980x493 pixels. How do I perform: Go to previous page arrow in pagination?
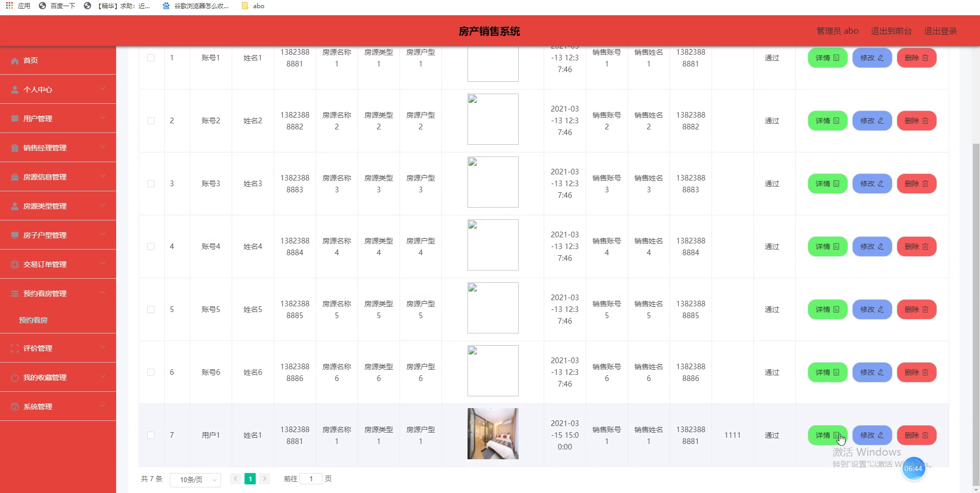click(235, 479)
